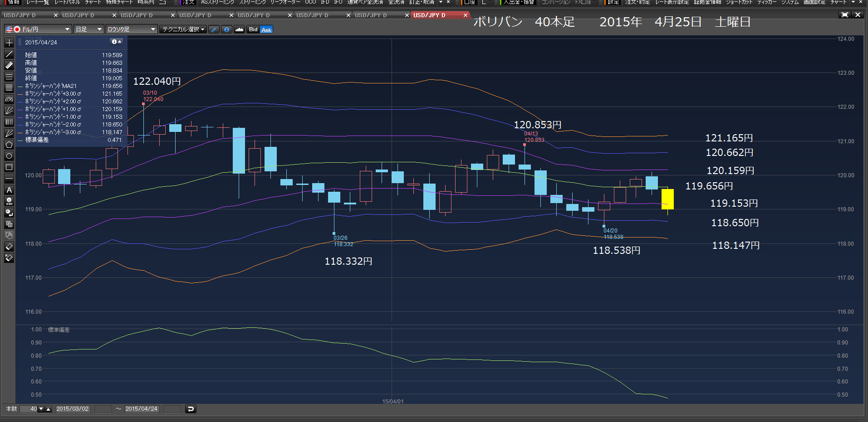Screen dimensions: 868x422
Task: Switch chart price to Bid
Action: pos(253,29)
